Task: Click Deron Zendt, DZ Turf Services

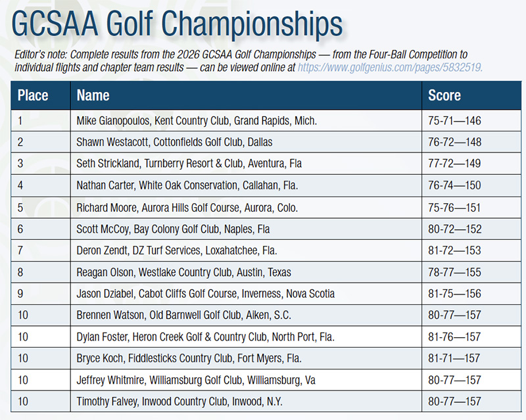Action: 178,250
